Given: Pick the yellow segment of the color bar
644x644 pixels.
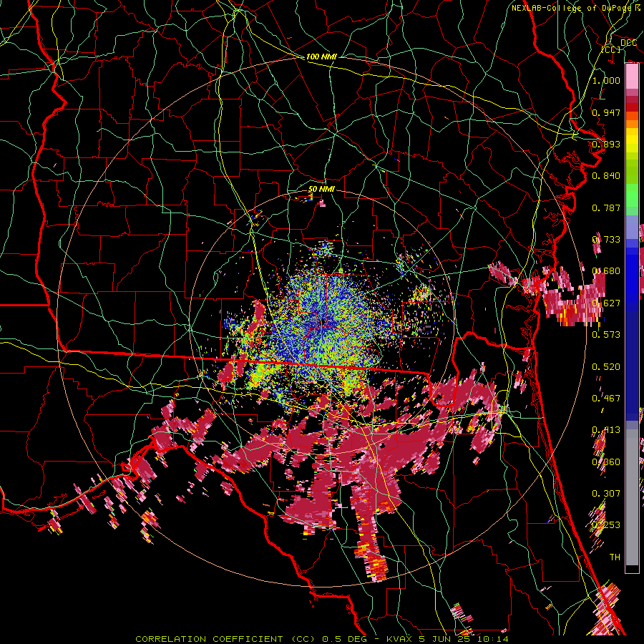Looking at the screenshot, I should 632,140.
